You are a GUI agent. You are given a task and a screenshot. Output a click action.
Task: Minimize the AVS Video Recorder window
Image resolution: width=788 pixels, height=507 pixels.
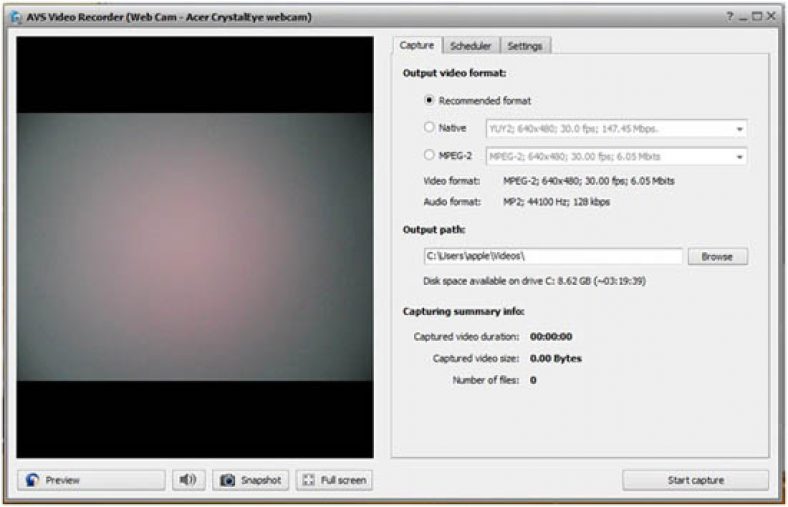[x=743, y=17]
